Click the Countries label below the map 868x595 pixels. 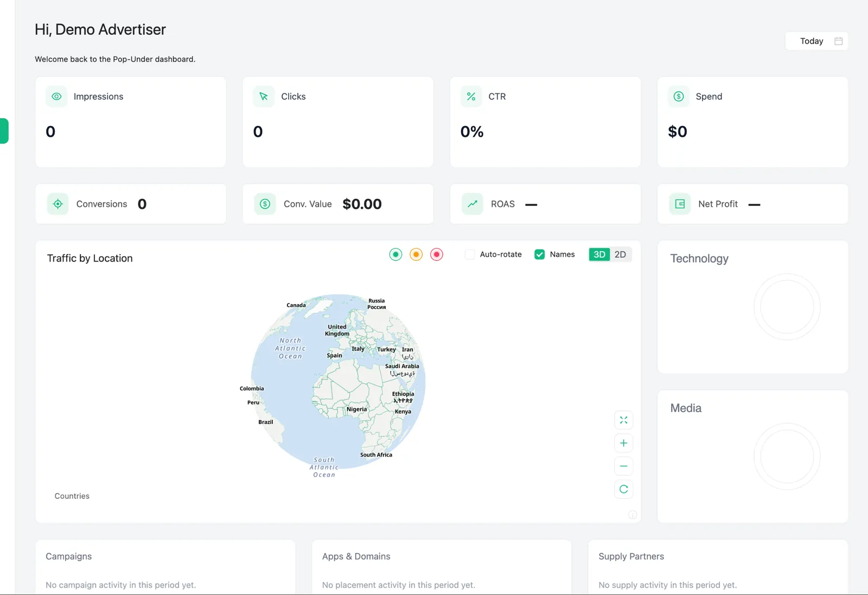72,496
